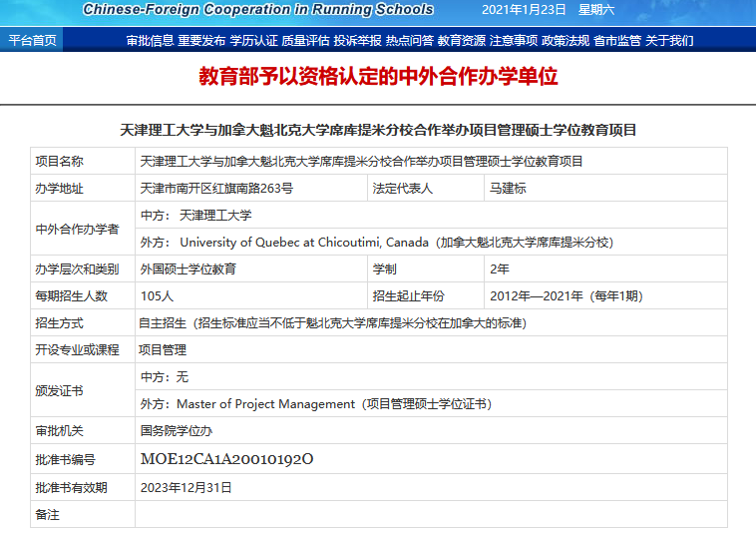This screenshot has width=756, height=533.
Task: Click the 备注 label cell
Action: (x=83, y=515)
